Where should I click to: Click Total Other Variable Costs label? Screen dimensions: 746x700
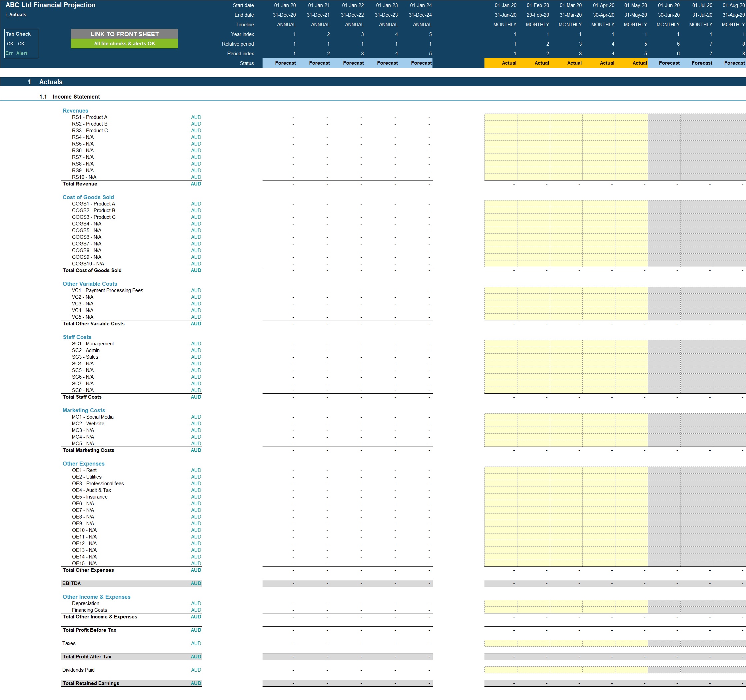93,324
